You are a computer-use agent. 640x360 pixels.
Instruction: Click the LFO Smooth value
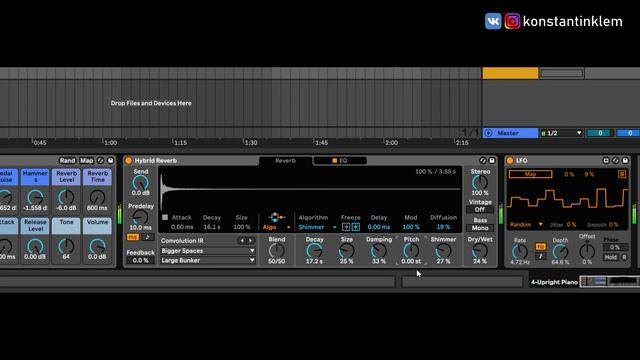pos(613,225)
